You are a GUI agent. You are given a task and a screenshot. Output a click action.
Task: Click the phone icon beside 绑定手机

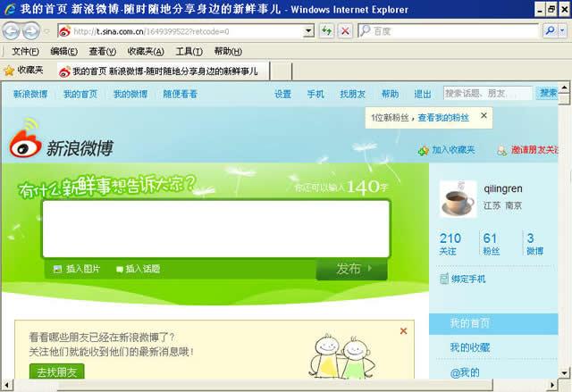444,279
